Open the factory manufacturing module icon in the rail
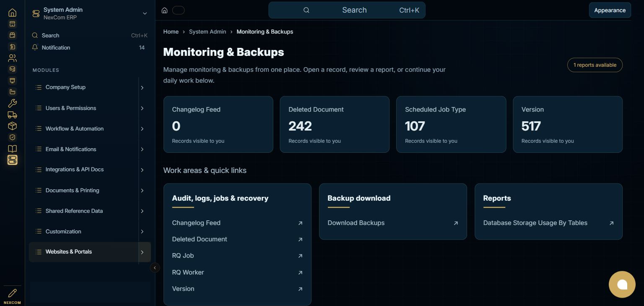 tap(13, 92)
